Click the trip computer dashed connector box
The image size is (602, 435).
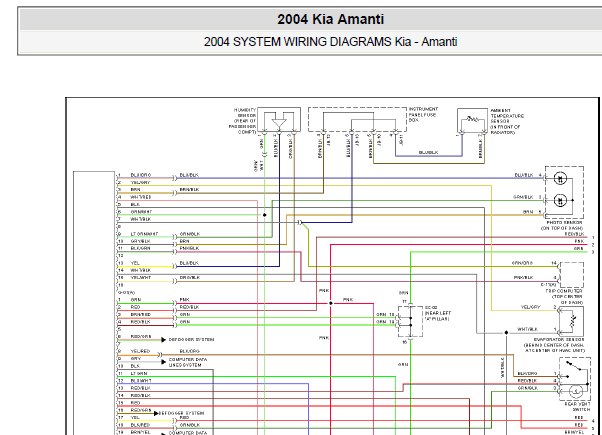[x=572, y=275]
